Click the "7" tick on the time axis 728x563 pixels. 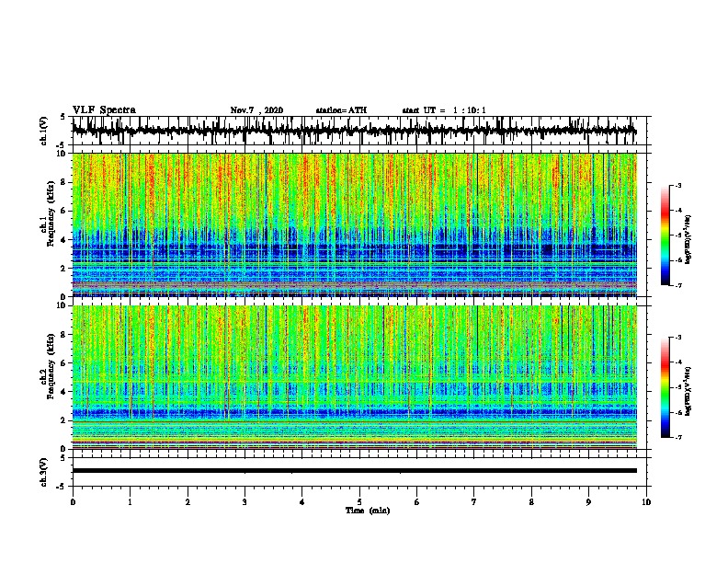point(474,502)
